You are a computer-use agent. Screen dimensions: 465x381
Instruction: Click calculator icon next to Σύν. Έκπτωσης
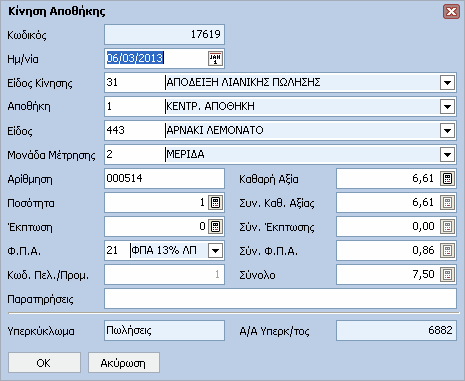(x=447, y=227)
